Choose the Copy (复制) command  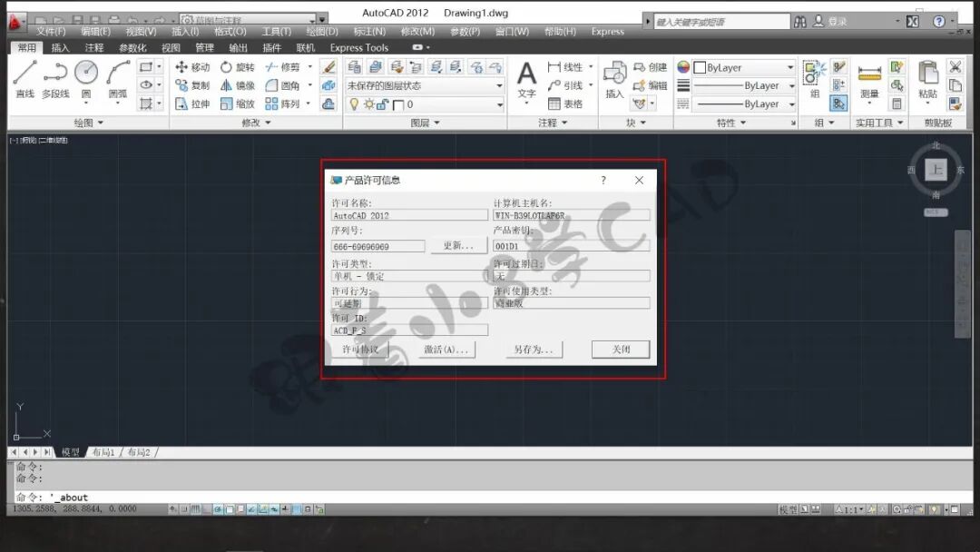192,85
